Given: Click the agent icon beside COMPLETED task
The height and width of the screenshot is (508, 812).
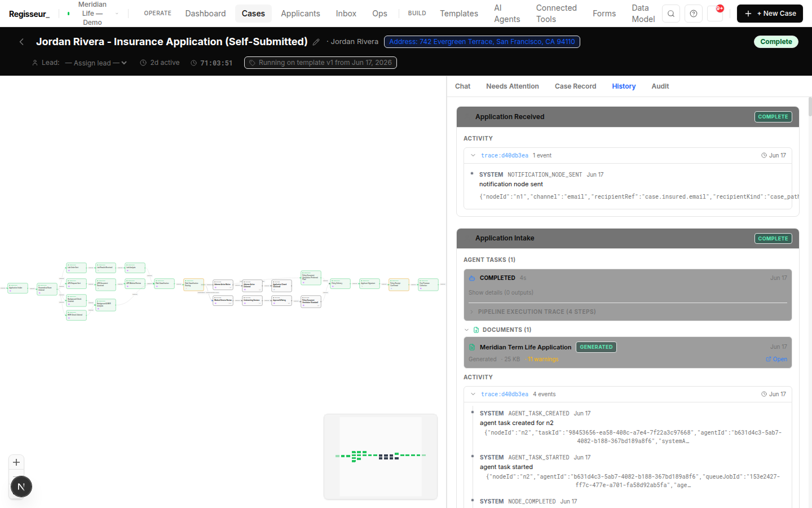Looking at the screenshot, I should (x=472, y=278).
